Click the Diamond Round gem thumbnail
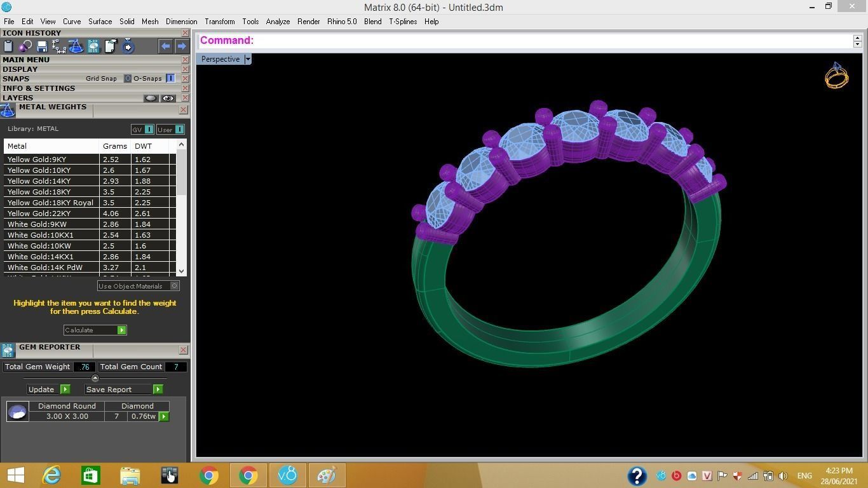This screenshot has height=488, width=868. pos(17,412)
